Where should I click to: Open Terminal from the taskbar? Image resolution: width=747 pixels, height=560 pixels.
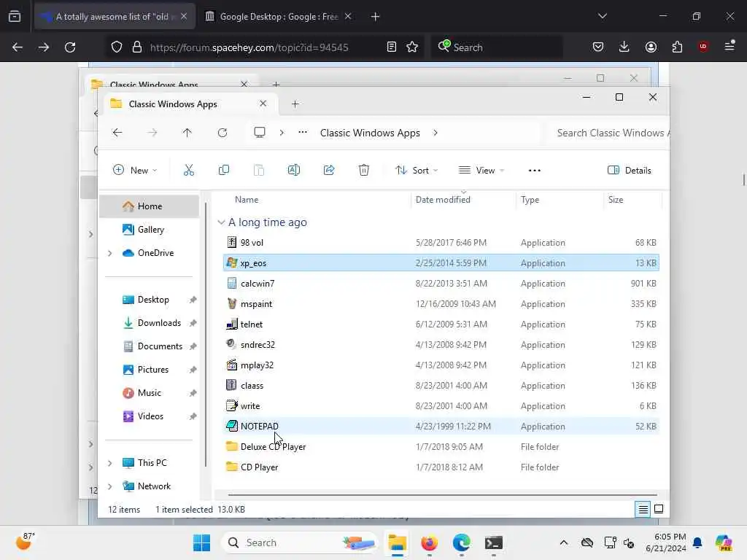[494, 542]
